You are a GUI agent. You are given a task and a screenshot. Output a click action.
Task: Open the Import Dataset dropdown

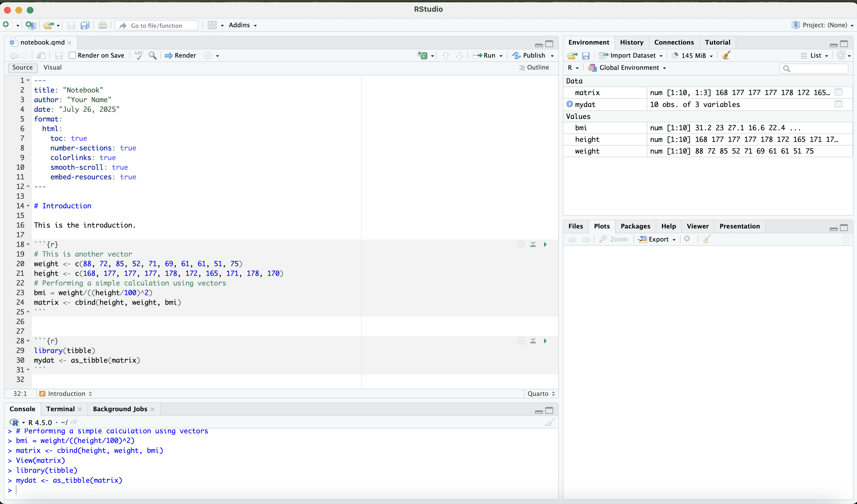click(632, 55)
